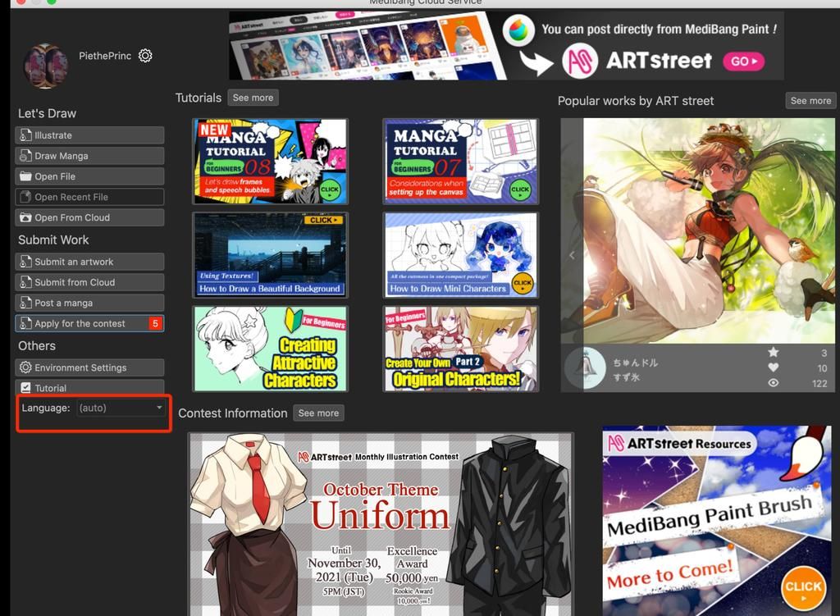Open Create Your Own Original Characters Part 2
The height and width of the screenshot is (616, 840).
click(x=461, y=349)
